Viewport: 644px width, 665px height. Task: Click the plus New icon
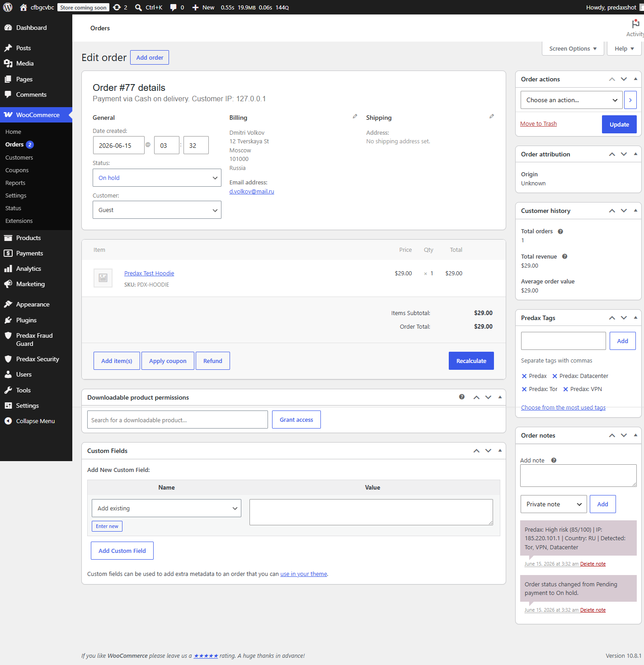pyautogui.click(x=195, y=7)
